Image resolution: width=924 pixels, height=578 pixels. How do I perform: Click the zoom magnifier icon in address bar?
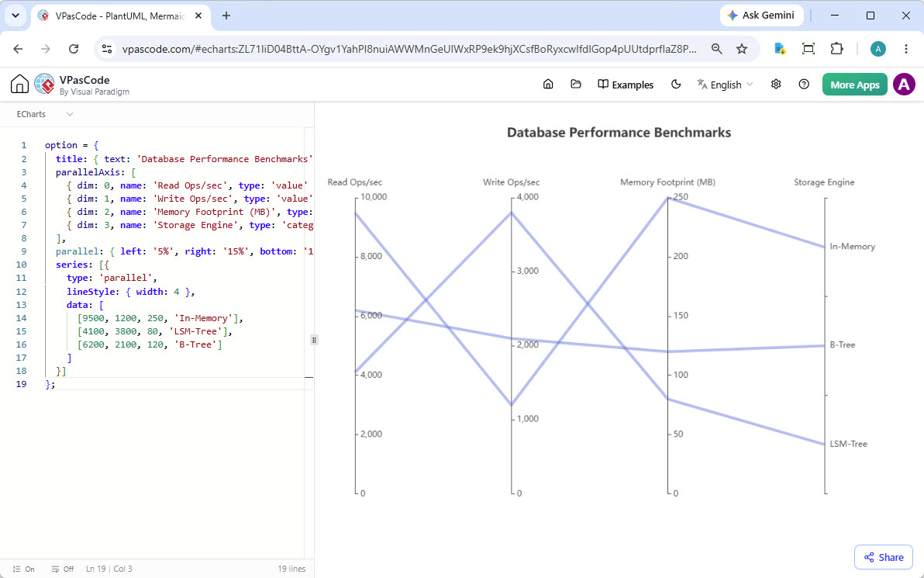[716, 49]
